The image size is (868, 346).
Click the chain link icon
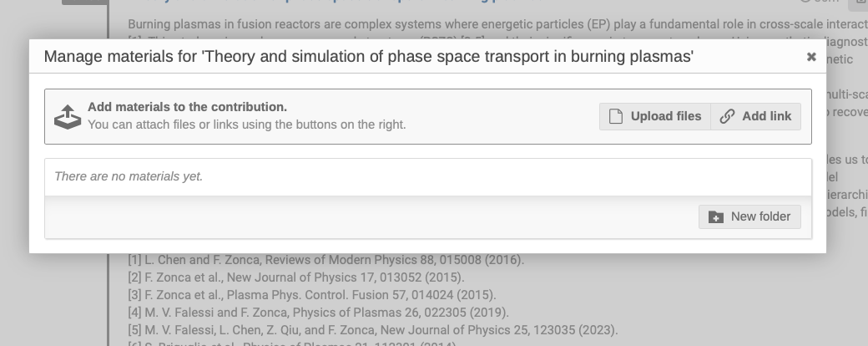(727, 116)
